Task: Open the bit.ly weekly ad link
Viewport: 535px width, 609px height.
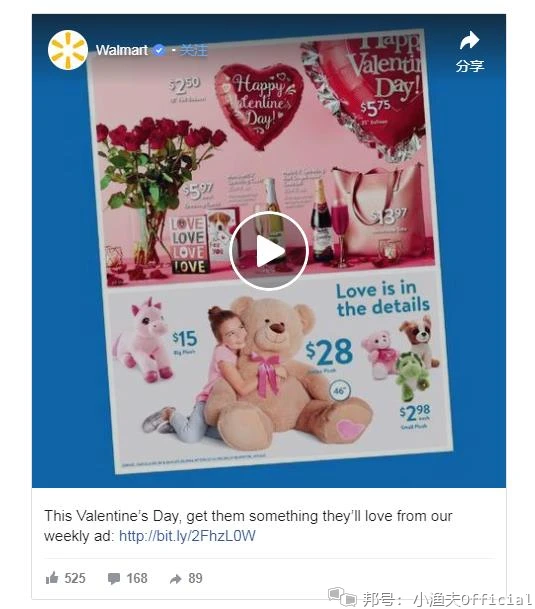Action: [x=187, y=536]
